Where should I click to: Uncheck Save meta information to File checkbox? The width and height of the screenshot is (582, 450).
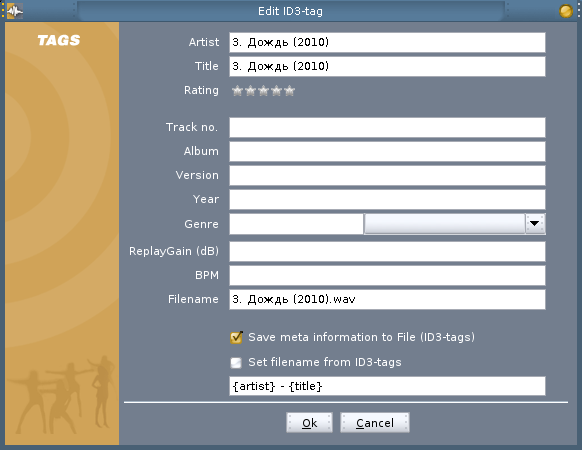(x=236, y=337)
